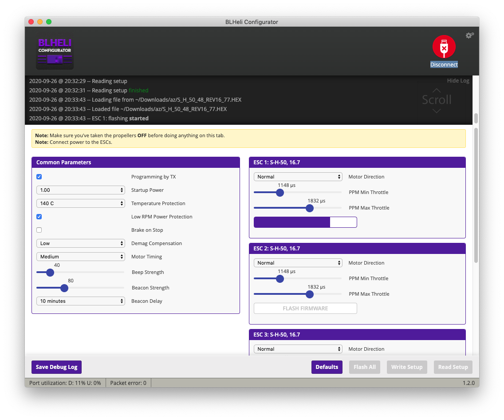Click ESC 2 PPM Max Throttle slider handle
The width and height of the screenshot is (504, 420).
click(x=310, y=294)
